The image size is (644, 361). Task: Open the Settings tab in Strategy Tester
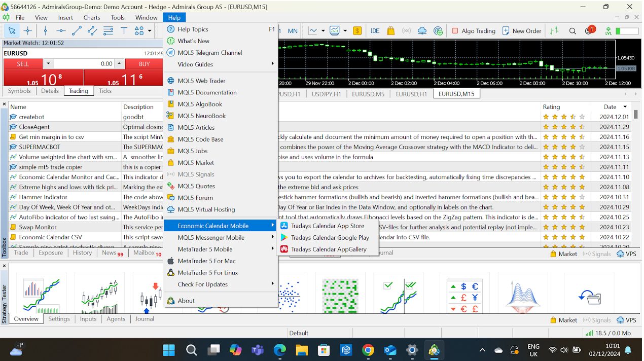pyautogui.click(x=59, y=319)
